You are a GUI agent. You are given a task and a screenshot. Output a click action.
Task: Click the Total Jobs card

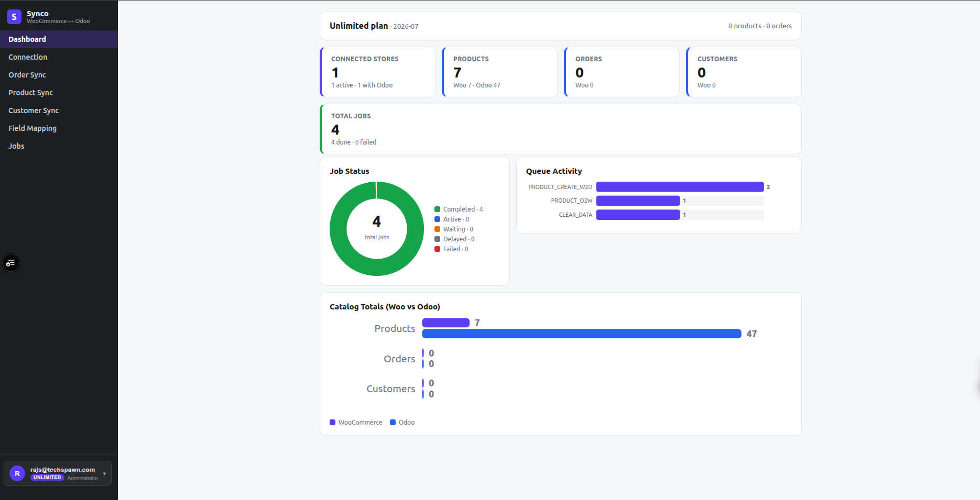click(560, 129)
